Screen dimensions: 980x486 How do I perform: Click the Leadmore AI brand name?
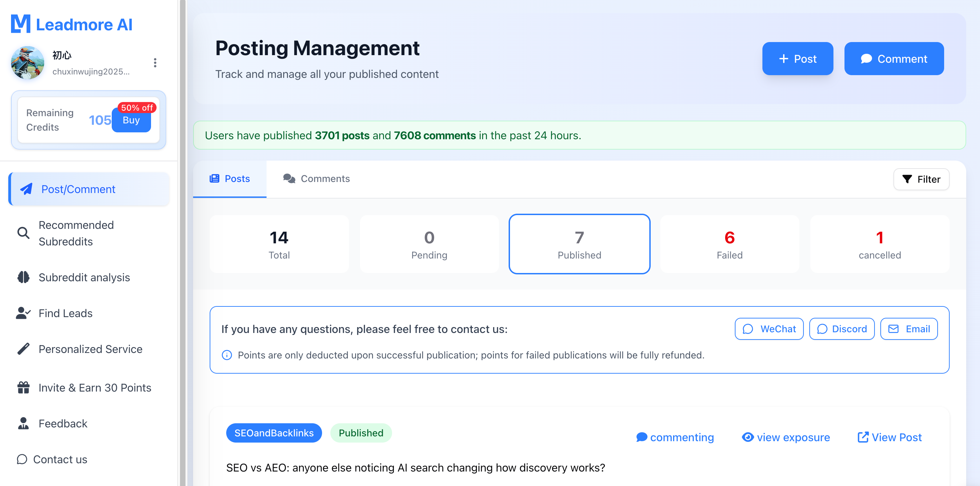[84, 25]
